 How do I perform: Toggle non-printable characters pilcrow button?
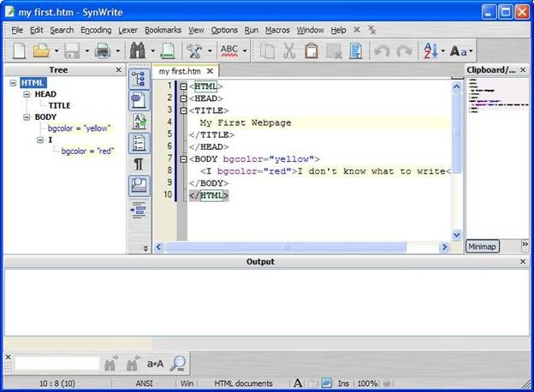click(x=138, y=163)
